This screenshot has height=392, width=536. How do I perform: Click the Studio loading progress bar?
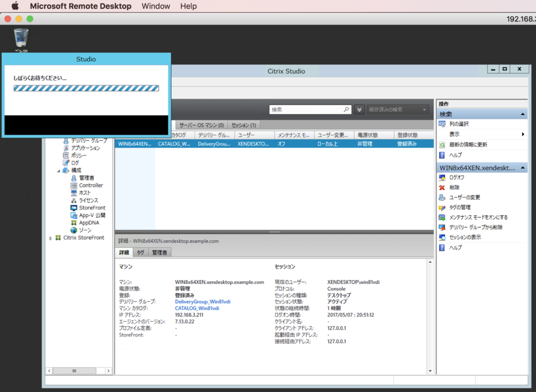click(86, 88)
